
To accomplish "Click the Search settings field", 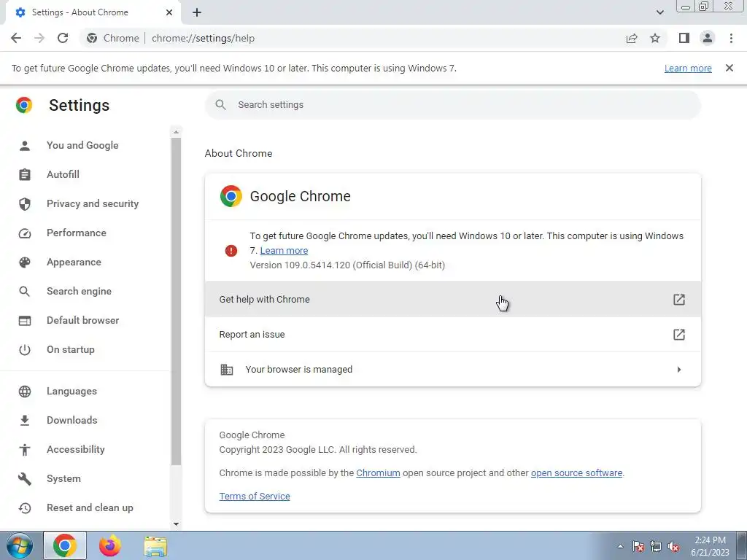I will point(452,105).
